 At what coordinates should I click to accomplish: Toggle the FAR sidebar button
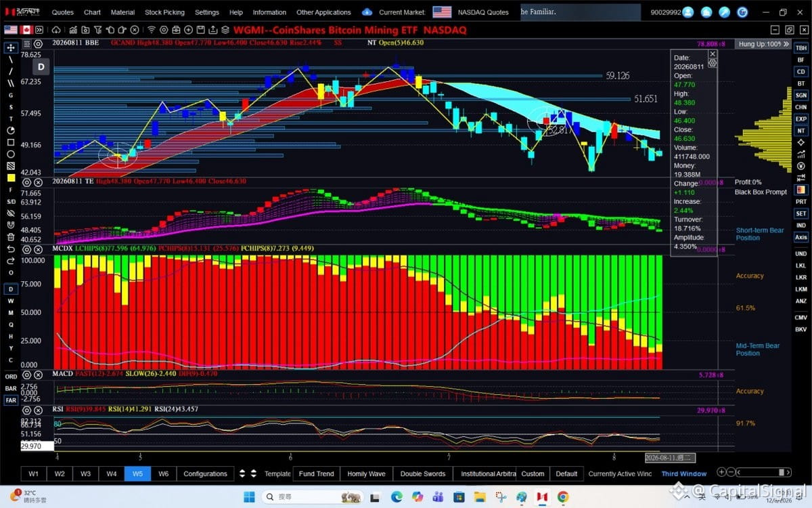click(x=11, y=400)
